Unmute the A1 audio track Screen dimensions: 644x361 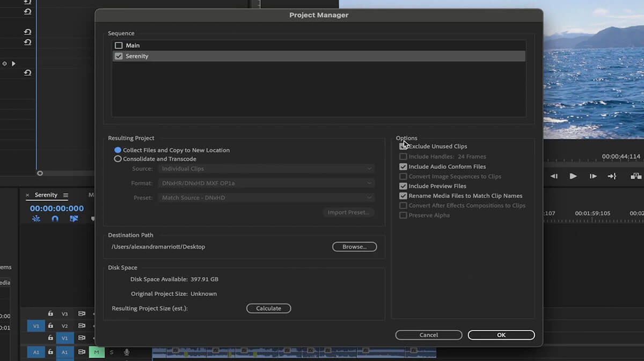point(97,352)
